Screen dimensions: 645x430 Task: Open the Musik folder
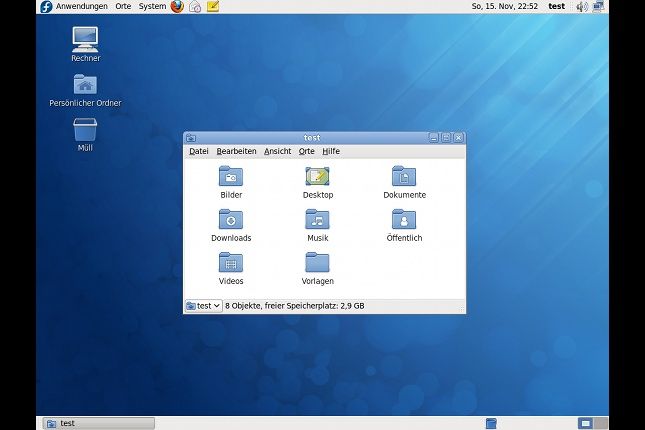(317, 221)
